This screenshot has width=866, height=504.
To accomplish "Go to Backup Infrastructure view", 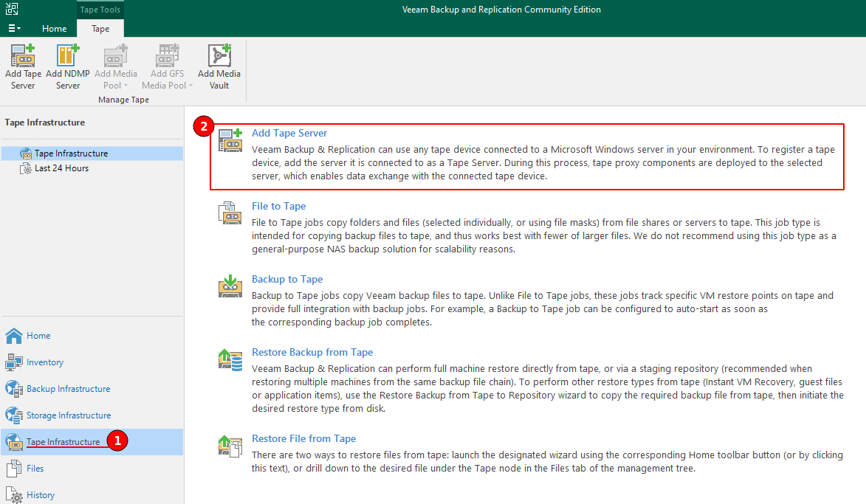I will [68, 389].
